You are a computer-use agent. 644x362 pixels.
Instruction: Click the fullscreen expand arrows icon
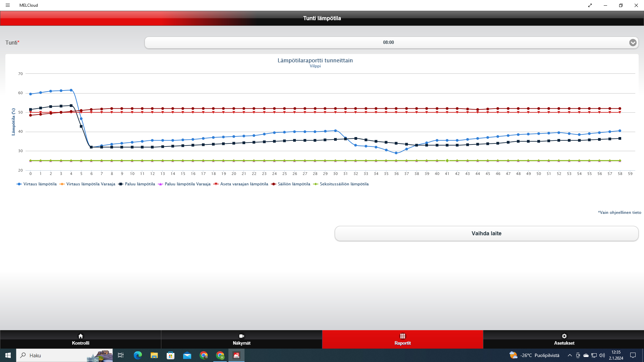click(590, 5)
